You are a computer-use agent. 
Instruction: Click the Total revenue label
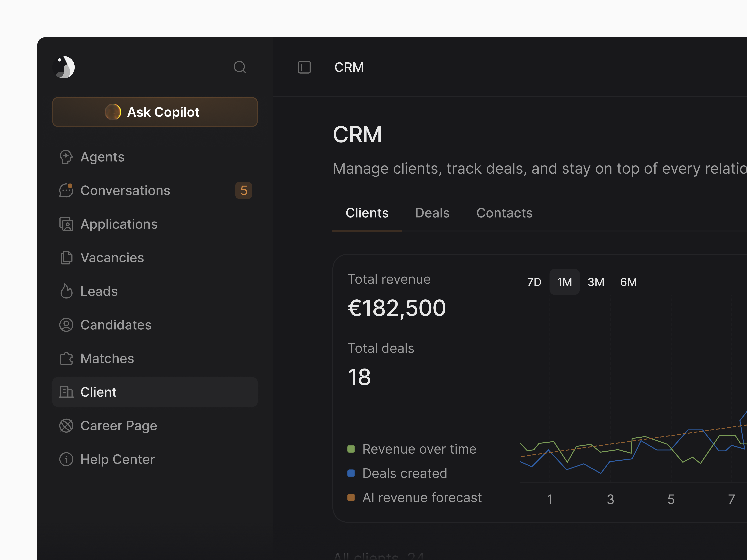389,279
